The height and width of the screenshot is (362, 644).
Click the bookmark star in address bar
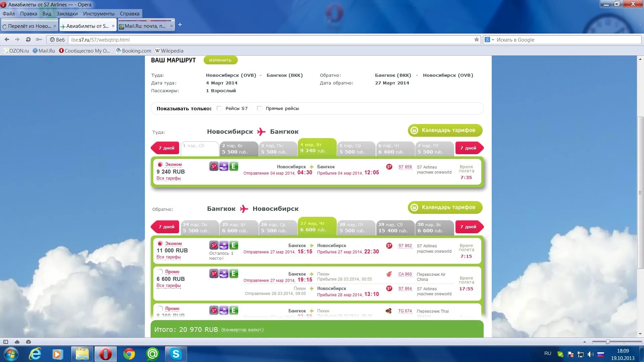tap(476, 40)
